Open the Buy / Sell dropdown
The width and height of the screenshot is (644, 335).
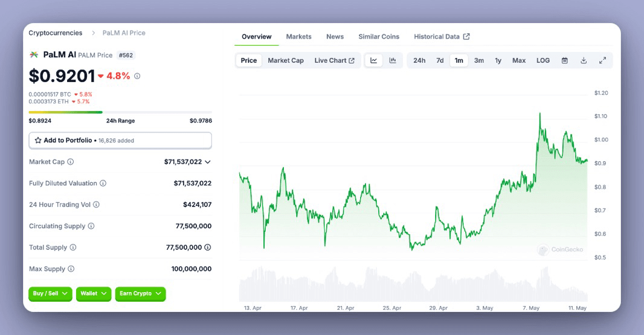[x=50, y=293]
